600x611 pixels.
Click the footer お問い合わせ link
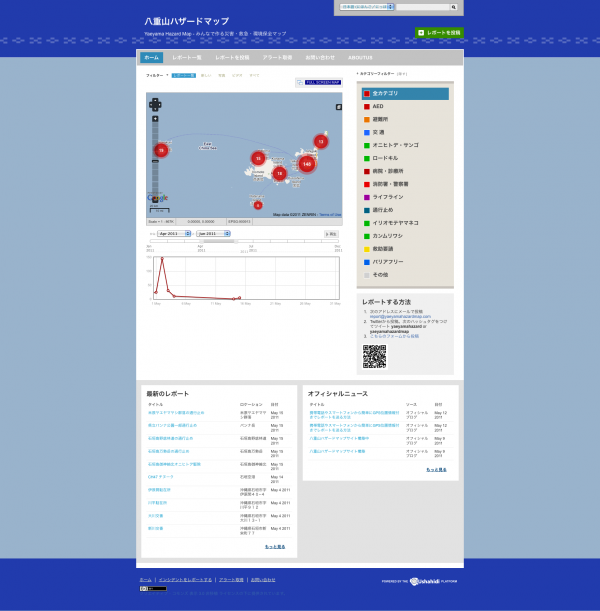click(x=263, y=580)
